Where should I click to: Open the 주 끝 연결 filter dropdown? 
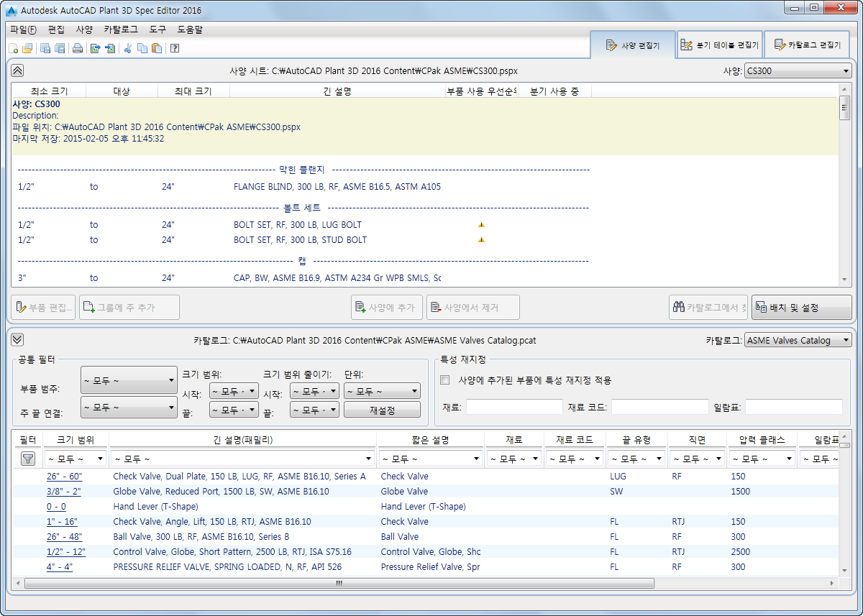click(x=129, y=407)
